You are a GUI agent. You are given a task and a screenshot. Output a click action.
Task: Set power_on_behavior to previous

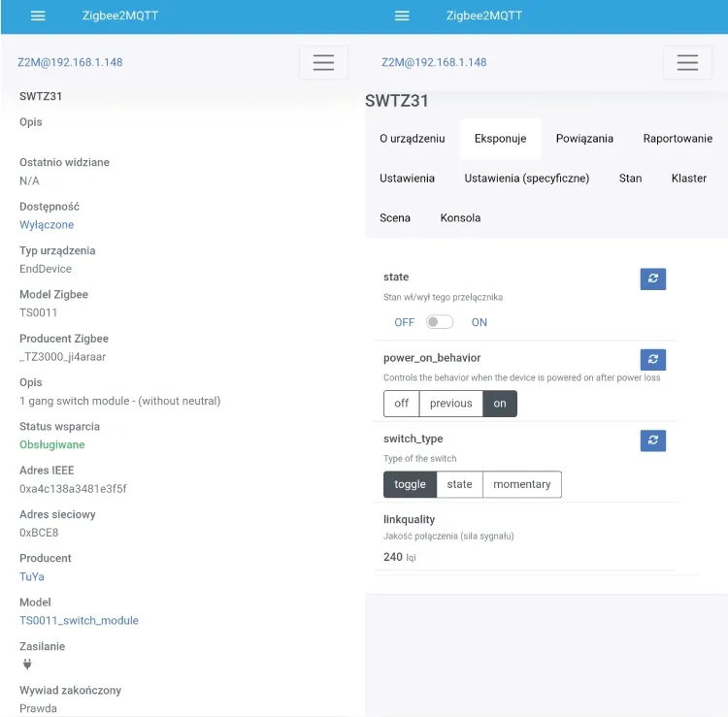tap(450, 404)
